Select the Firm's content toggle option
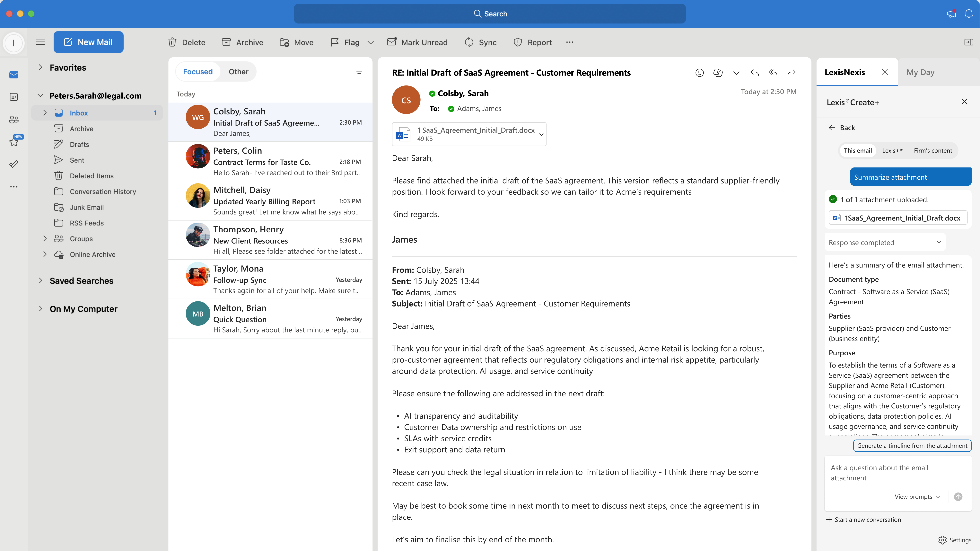Screen dimensions: 980x551 tap(933, 151)
